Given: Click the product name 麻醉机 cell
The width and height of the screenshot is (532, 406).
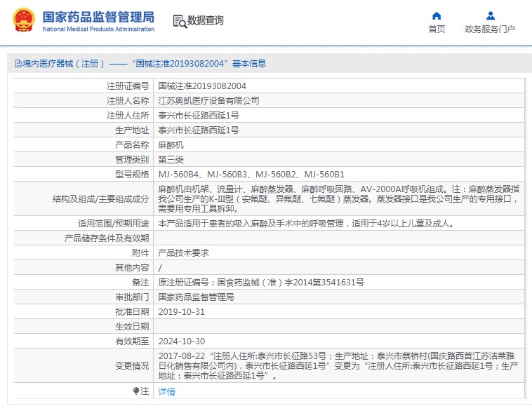Looking at the screenshot, I should coord(171,145).
